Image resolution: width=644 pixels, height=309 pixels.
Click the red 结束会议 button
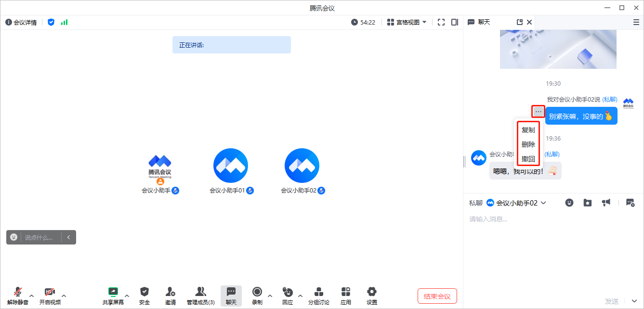tap(437, 296)
